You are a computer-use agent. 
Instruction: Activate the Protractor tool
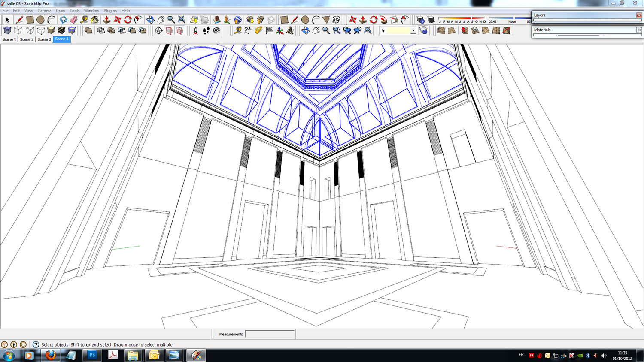coord(259,30)
